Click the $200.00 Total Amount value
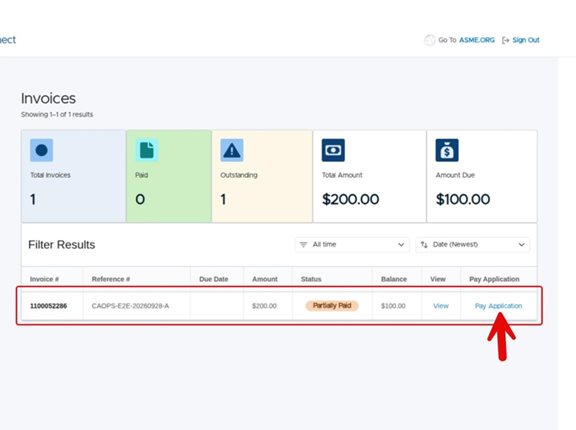 click(350, 199)
